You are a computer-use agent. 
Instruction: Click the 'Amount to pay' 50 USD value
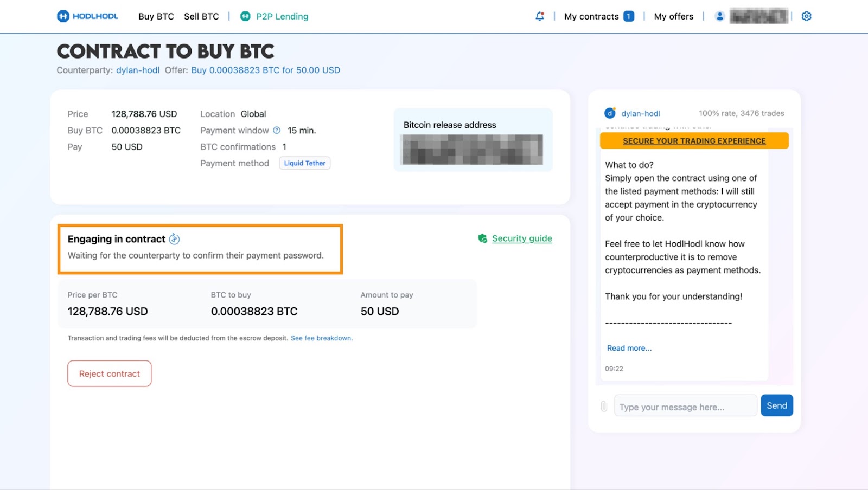point(380,312)
